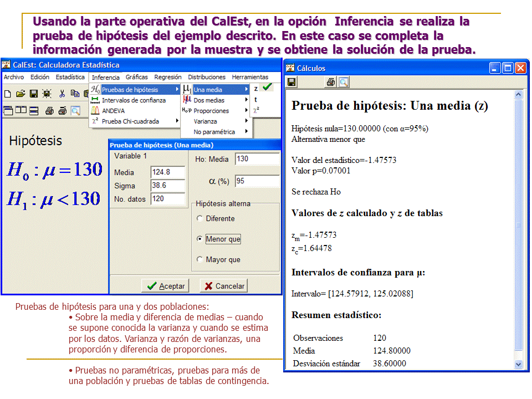Save results using Cálculos window disk icon
532x399 pixels.
291,82
